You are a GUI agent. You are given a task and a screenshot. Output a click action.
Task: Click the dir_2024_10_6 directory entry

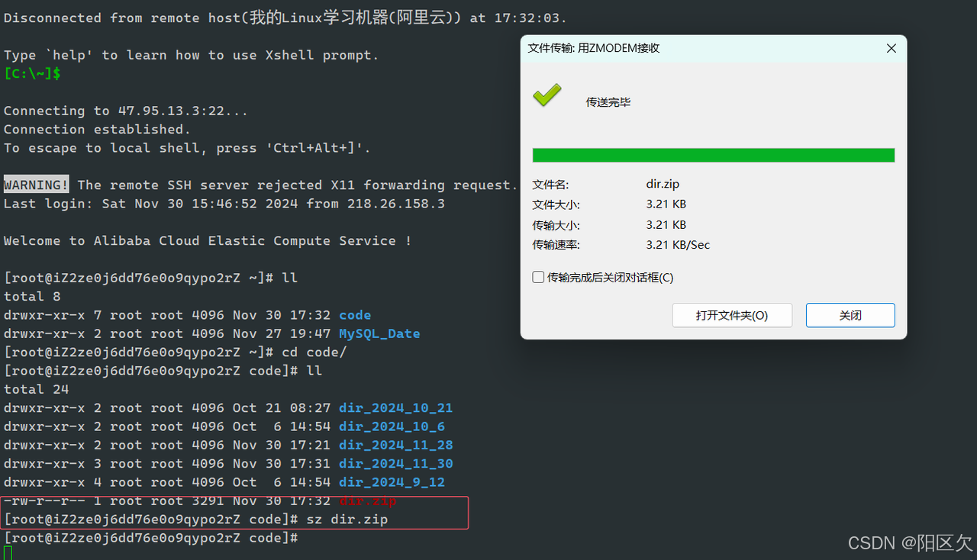[x=392, y=426]
